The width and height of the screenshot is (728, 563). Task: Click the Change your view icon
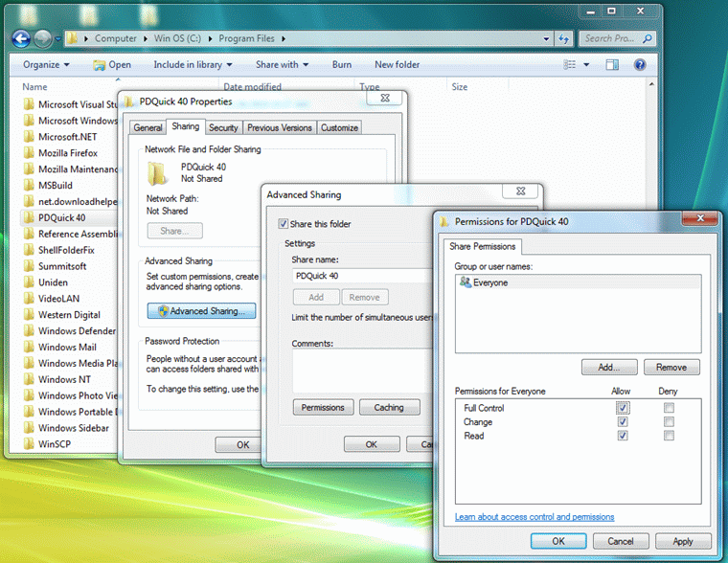click(x=572, y=64)
